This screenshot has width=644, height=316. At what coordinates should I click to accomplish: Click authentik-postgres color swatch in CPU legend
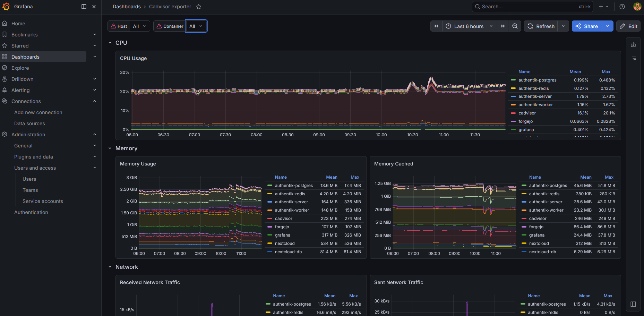[x=513, y=80]
